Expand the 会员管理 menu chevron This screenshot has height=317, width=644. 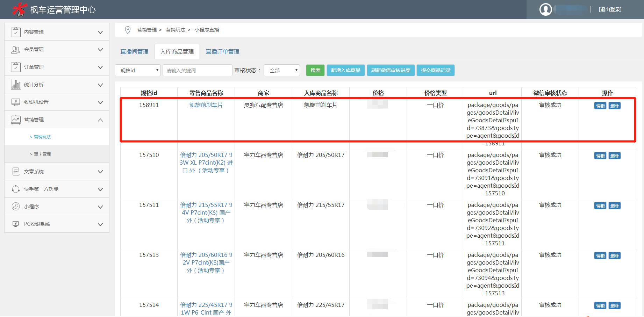100,50
